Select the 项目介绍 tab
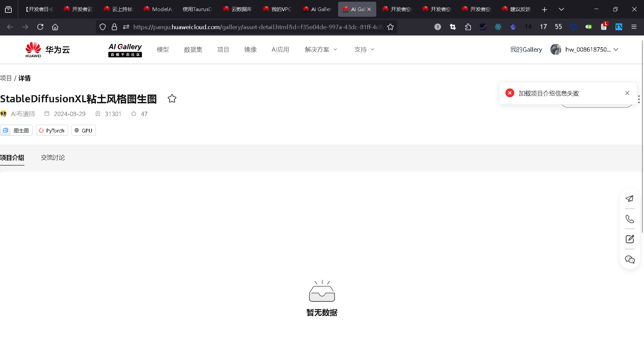The height and width of the screenshot is (342, 644). coord(12,158)
